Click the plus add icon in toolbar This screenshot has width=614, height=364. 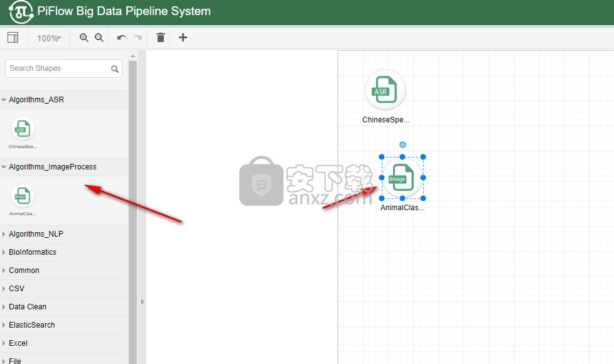[x=183, y=38]
